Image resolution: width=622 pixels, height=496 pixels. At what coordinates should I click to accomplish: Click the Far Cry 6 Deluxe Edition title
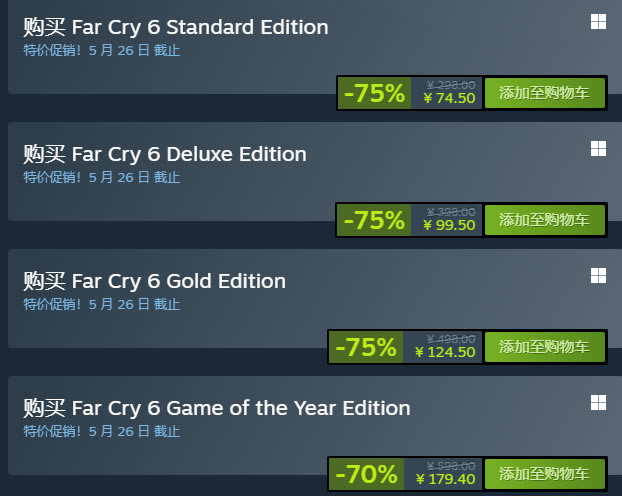(165, 154)
